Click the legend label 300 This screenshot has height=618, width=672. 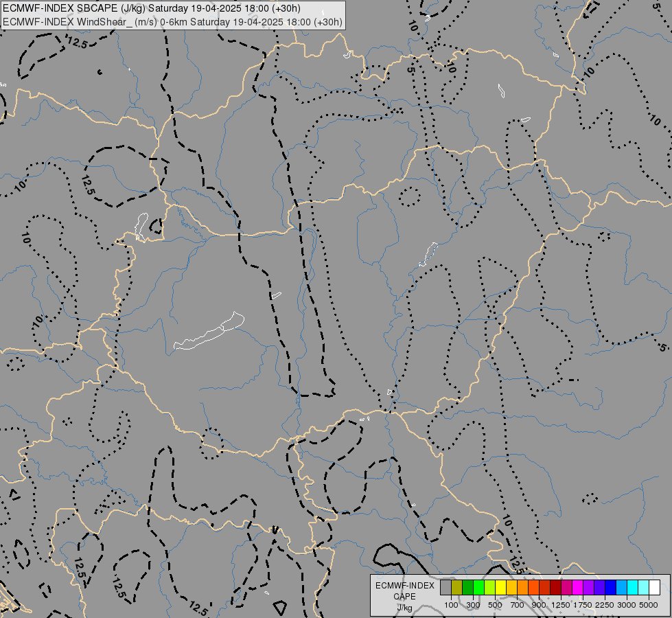(x=473, y=605)
